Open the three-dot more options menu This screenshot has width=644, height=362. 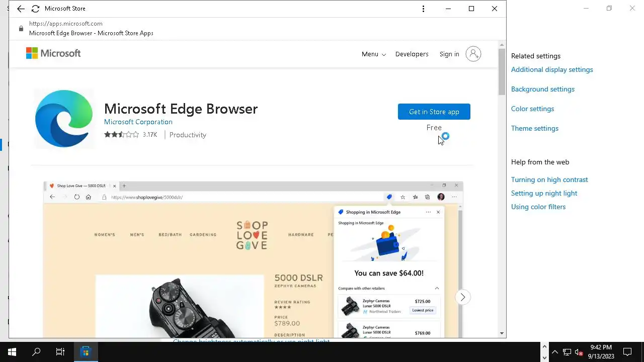423,9
